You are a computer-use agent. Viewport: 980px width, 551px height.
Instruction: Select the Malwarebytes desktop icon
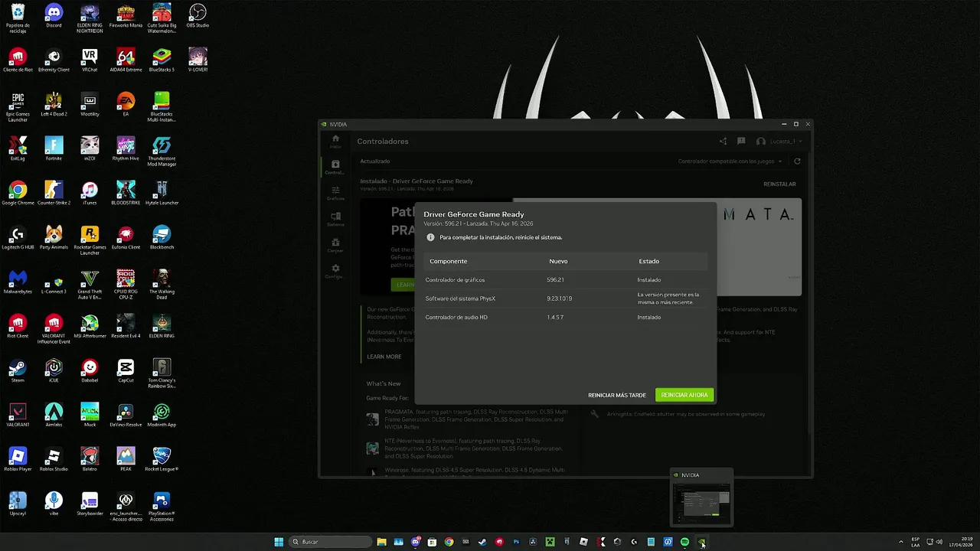[x=18, y=282]
